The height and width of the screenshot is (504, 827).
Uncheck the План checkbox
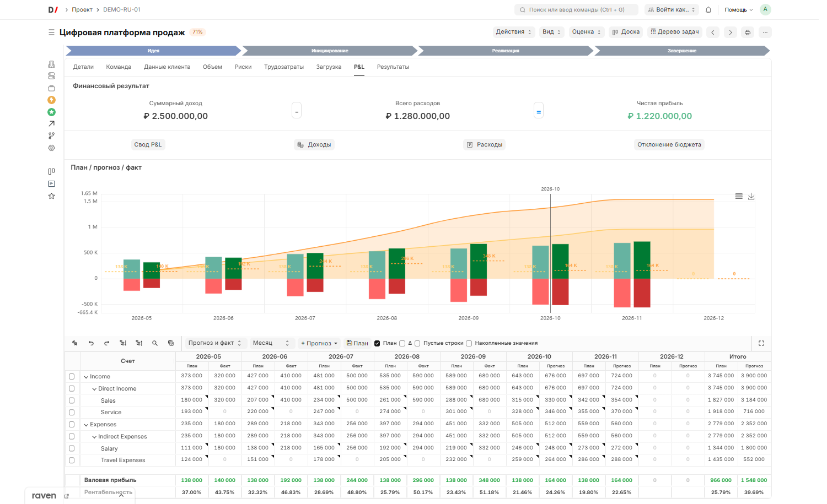point(377,344)
